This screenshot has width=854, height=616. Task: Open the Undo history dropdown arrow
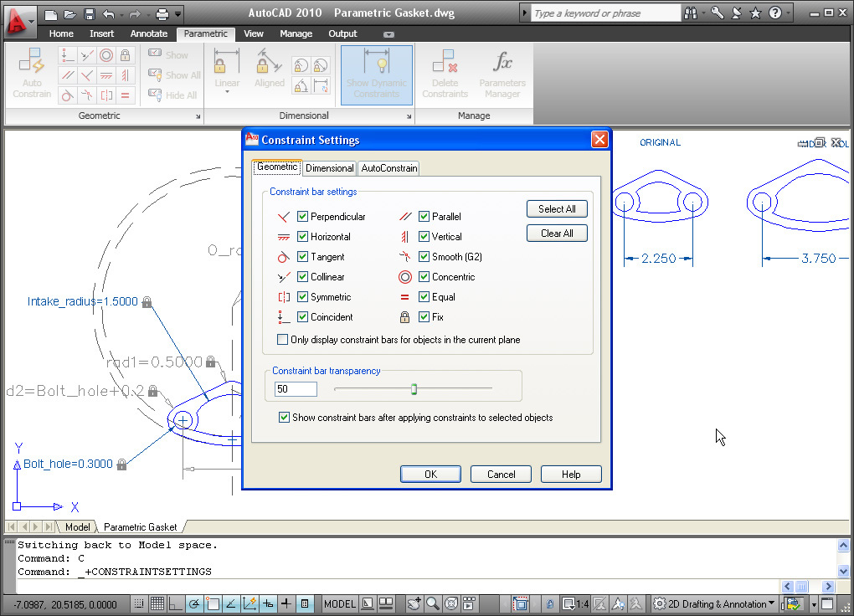coord(121,15)
